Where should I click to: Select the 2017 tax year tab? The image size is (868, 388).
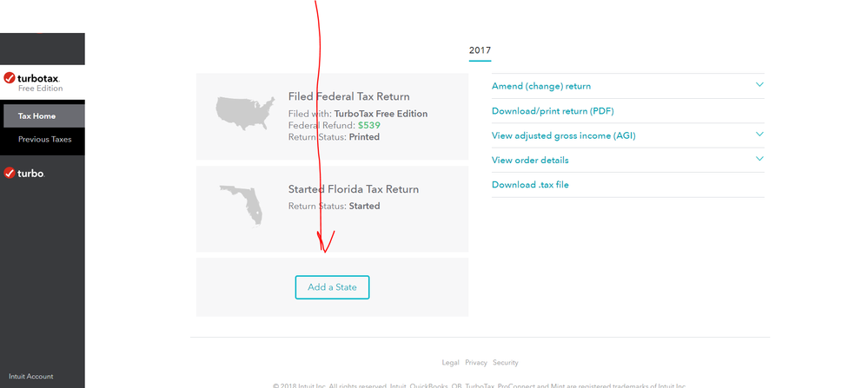480,50
